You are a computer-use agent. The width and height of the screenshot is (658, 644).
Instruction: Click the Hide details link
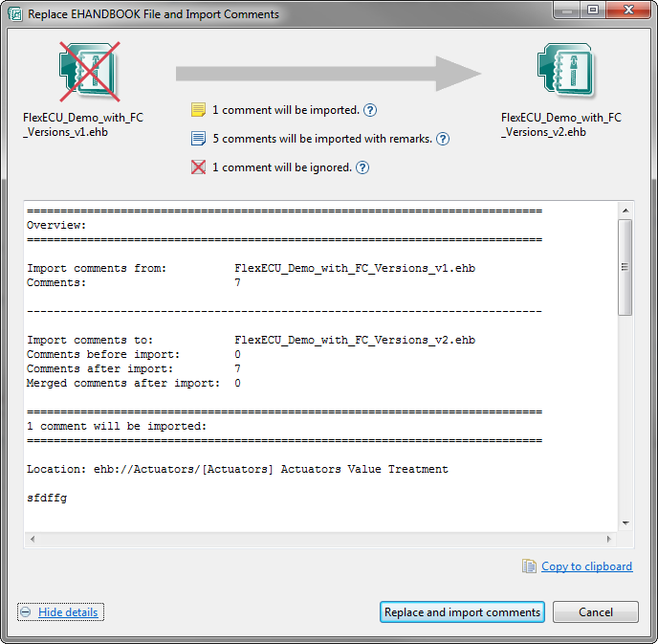68,612
